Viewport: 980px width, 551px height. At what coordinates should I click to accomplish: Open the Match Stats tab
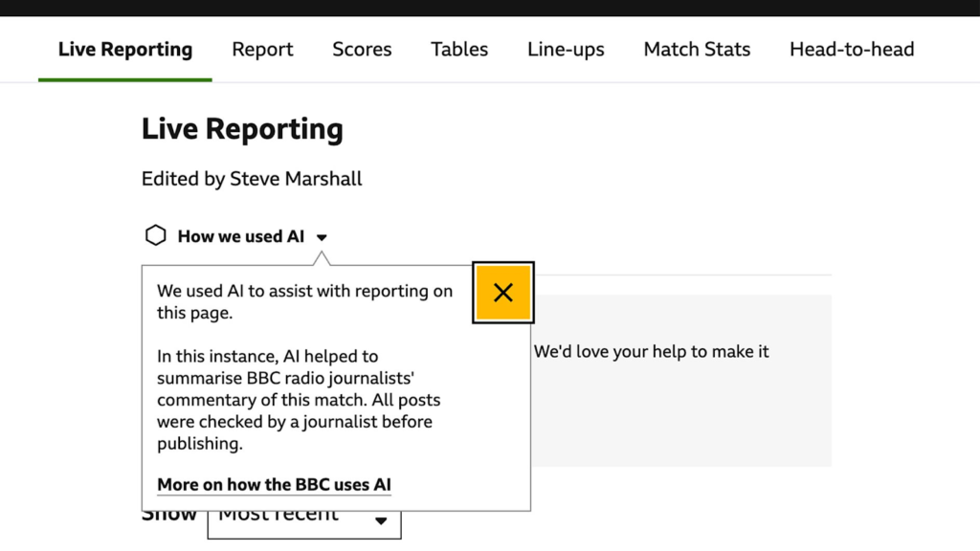click(x=697, y=50)
